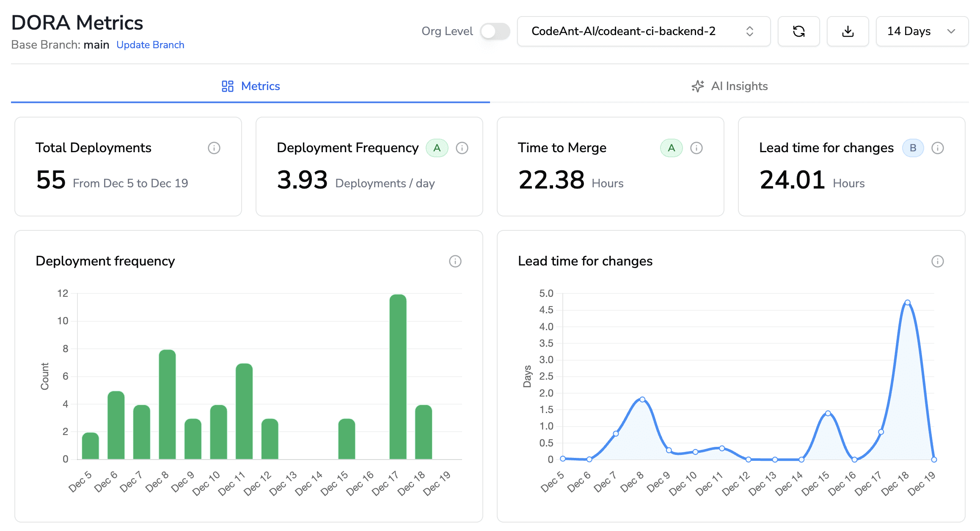Click Time to Merge info icon
The image size is (980, 531).
pos(696,148)
